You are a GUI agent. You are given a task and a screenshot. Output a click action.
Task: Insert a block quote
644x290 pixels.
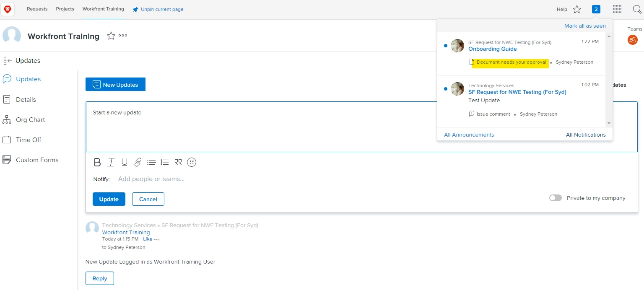coord(178,162)
